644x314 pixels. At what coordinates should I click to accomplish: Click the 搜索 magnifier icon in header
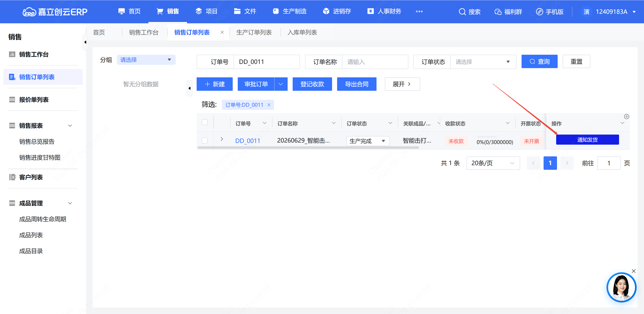tap(462, 12)
